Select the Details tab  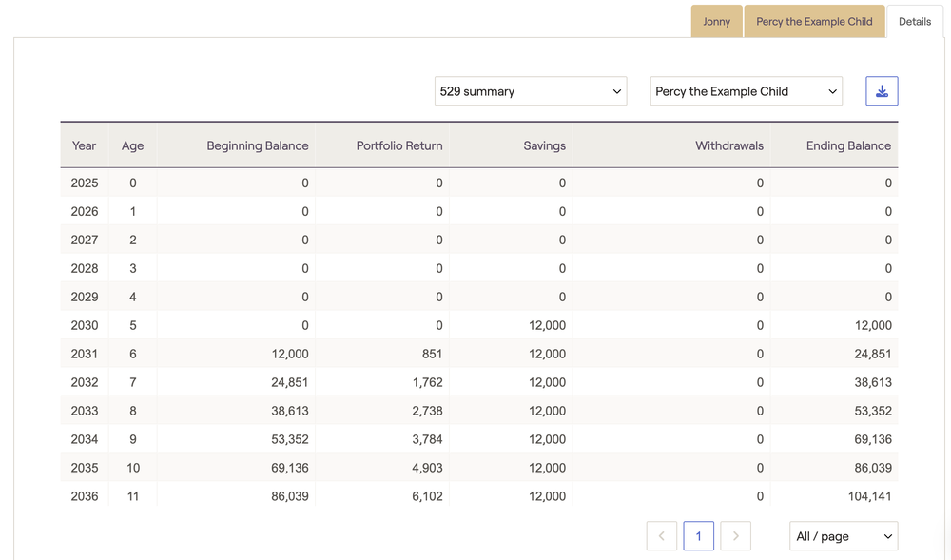pos(915,21)
